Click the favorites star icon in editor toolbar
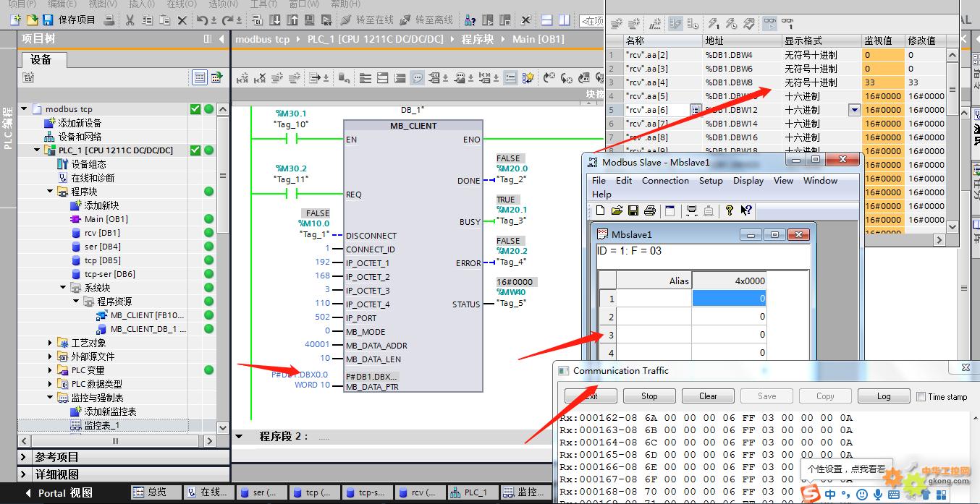 (x=528, y=77)
